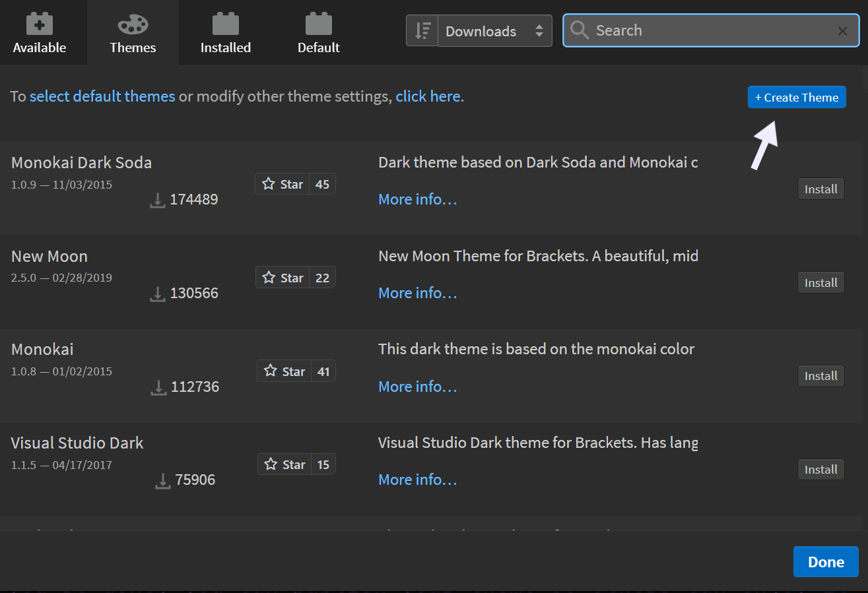Click the magnifier icon in search box
Viewport: 868px width, 593px height.
pyautogui.click(x=580, y=30)
